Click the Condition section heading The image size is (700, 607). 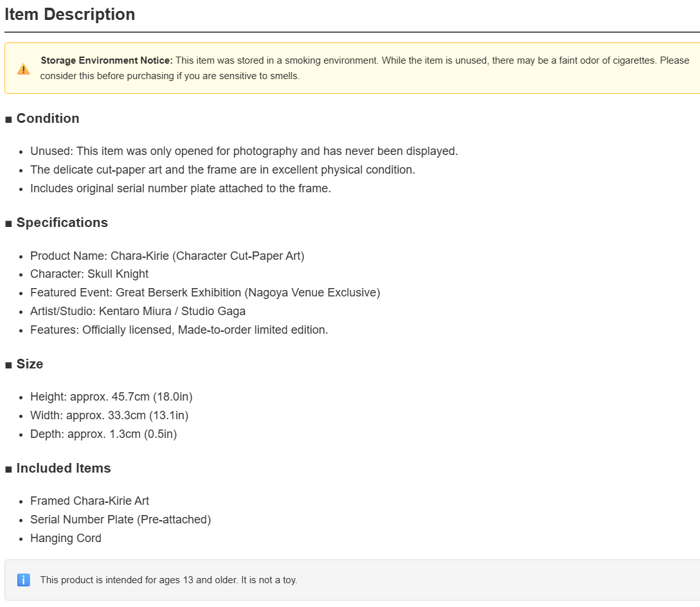coord(48,118)
